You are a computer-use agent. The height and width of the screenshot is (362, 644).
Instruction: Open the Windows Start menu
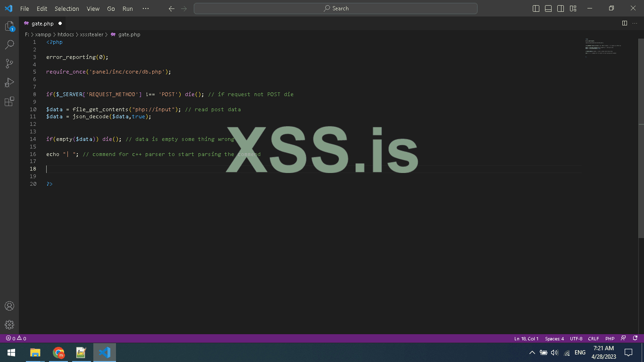[11, 353]
